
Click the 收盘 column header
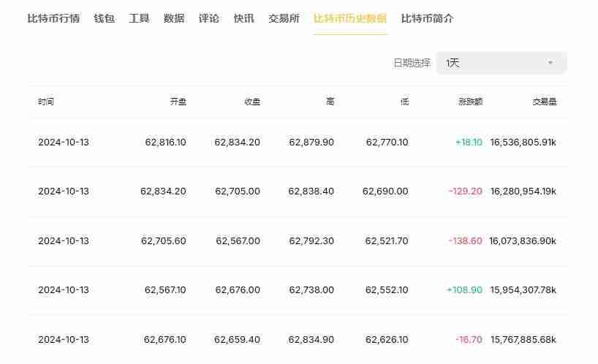251,102
